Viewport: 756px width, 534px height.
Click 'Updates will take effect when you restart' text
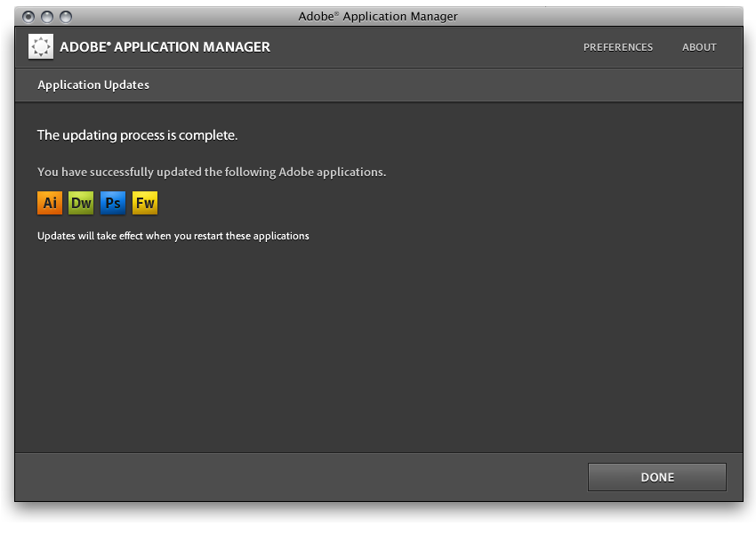pos(173,236)
